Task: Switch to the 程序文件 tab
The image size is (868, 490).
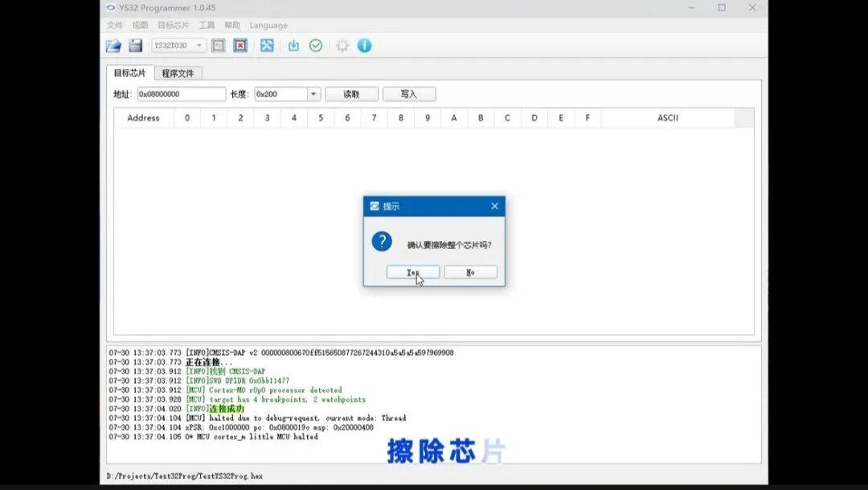Action: pos(178,73)
